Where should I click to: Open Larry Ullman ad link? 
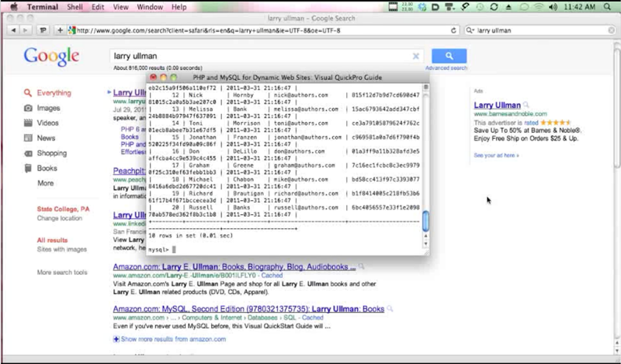[497, 106]
